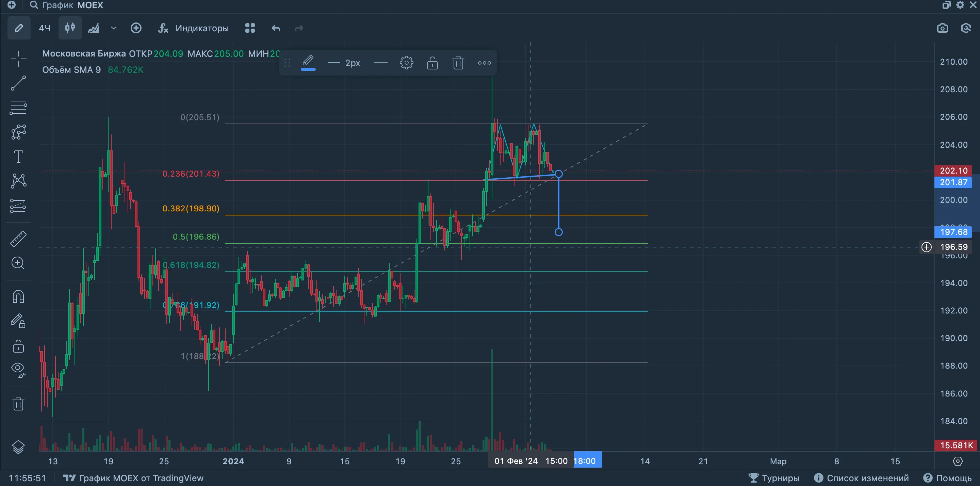The height and width of the screenshot is (486, 980).
Task: Toggle magnet mode for drawings
Action: 18,297
